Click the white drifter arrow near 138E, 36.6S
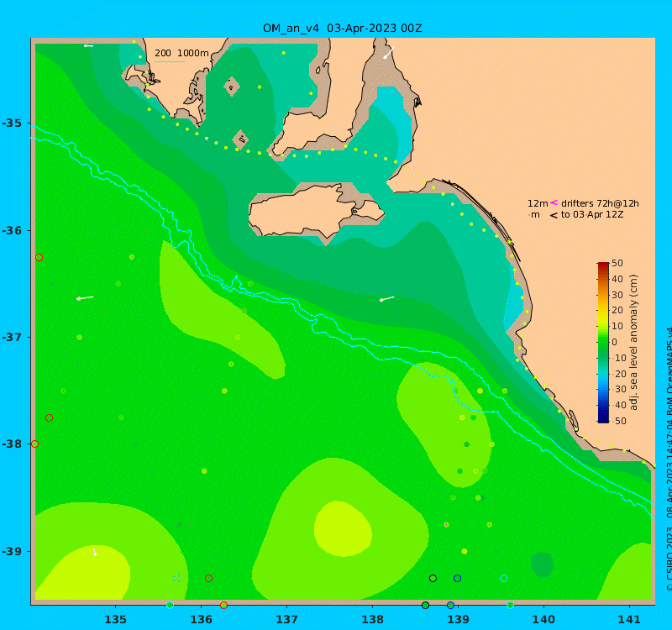 [387, 298]
